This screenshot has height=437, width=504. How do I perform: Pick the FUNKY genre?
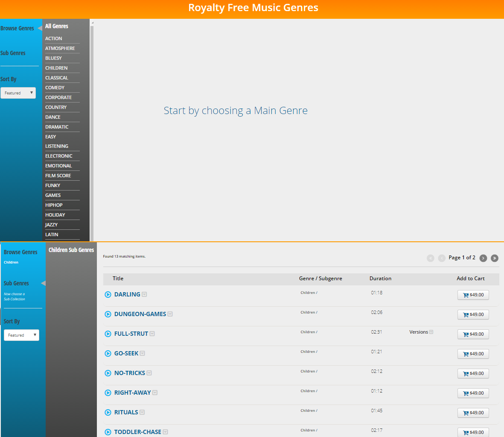point(53,185)
